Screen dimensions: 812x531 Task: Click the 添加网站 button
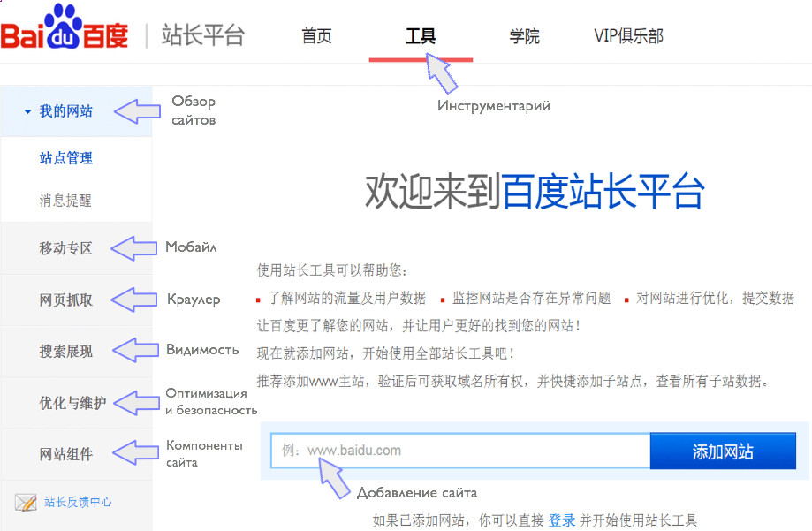[x=723, y=451]
